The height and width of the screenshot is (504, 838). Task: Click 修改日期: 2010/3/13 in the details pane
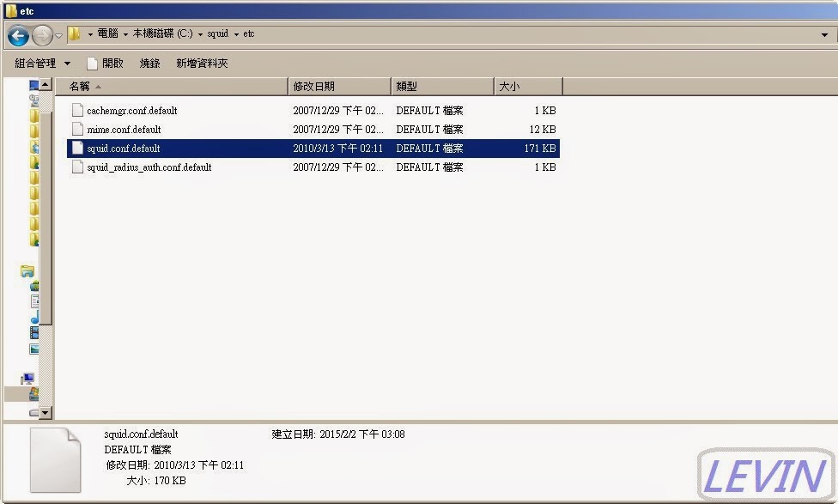175,465
